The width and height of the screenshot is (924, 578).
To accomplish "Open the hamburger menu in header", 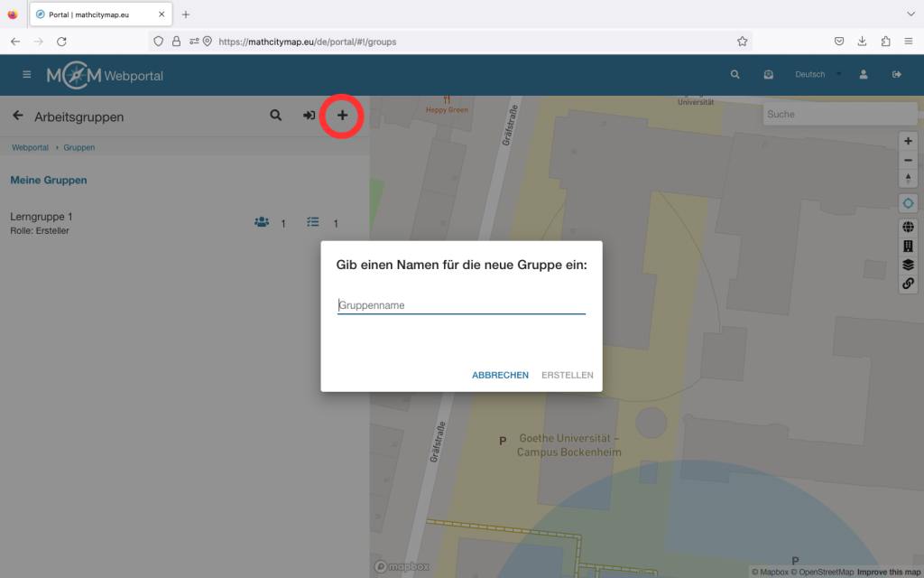I will point(27,75).
